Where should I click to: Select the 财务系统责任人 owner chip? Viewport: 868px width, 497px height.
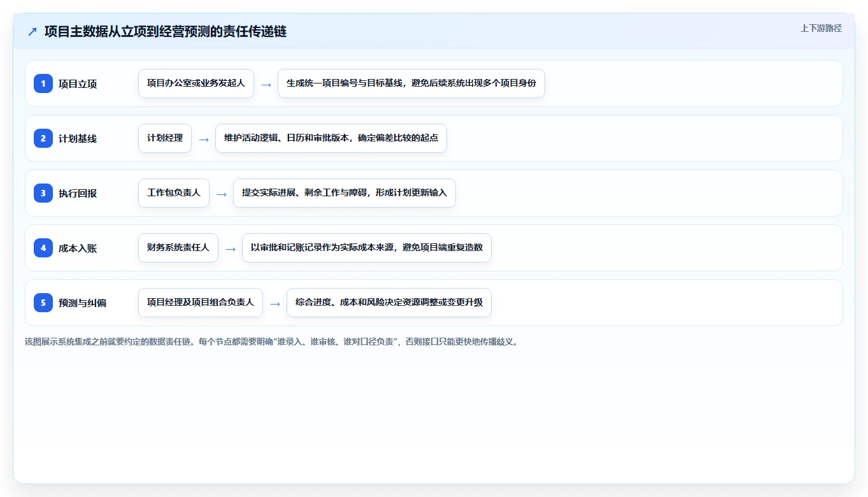click(x=178, y=248)
